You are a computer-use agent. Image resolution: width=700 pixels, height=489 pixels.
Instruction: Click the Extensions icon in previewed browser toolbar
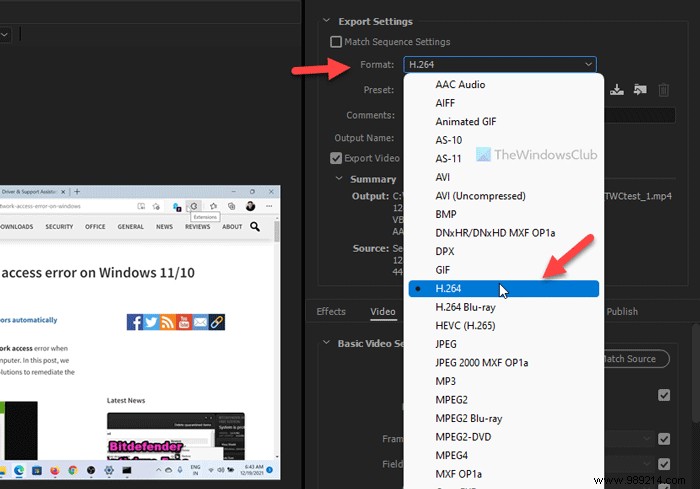click(x=194, y=206)
